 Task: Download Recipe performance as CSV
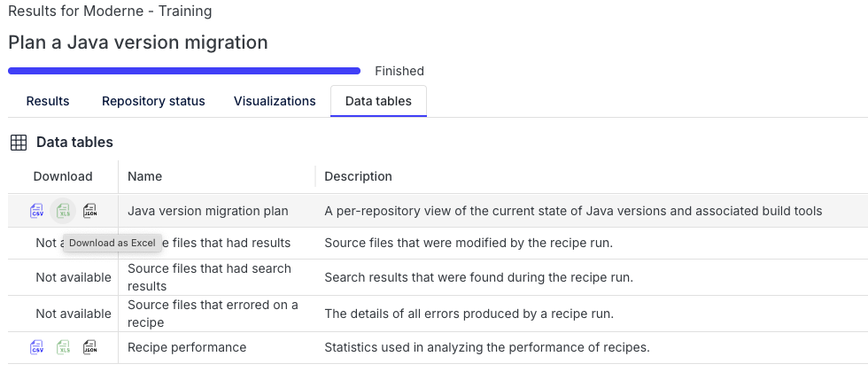(x=37, y=347)
